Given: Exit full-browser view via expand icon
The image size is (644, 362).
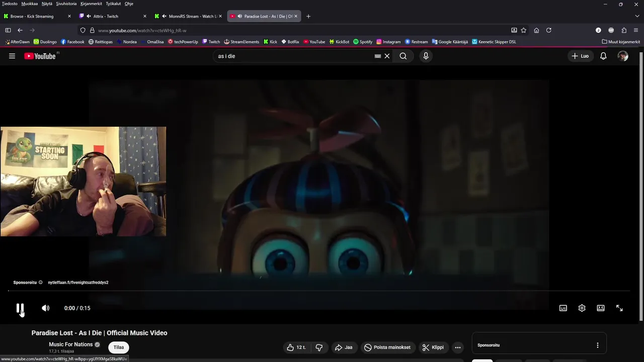Looking at the screenshot, I should click(619, 308).
